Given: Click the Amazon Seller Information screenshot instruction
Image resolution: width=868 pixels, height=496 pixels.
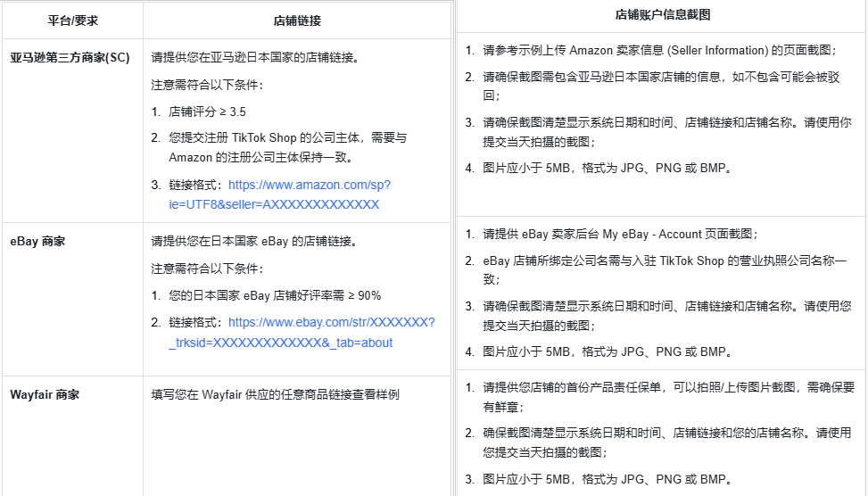Looking at the screenshot, I should (x=660, y=50).
